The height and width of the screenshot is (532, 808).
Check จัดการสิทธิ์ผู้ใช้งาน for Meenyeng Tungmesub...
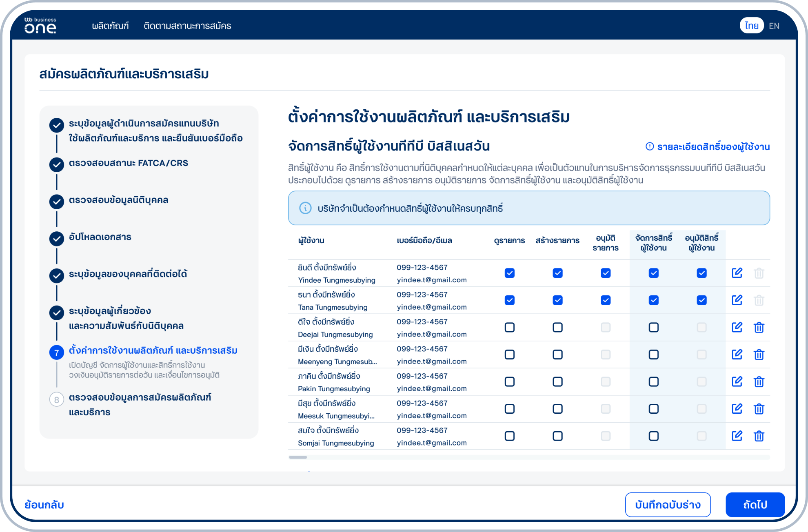[654, 355]
